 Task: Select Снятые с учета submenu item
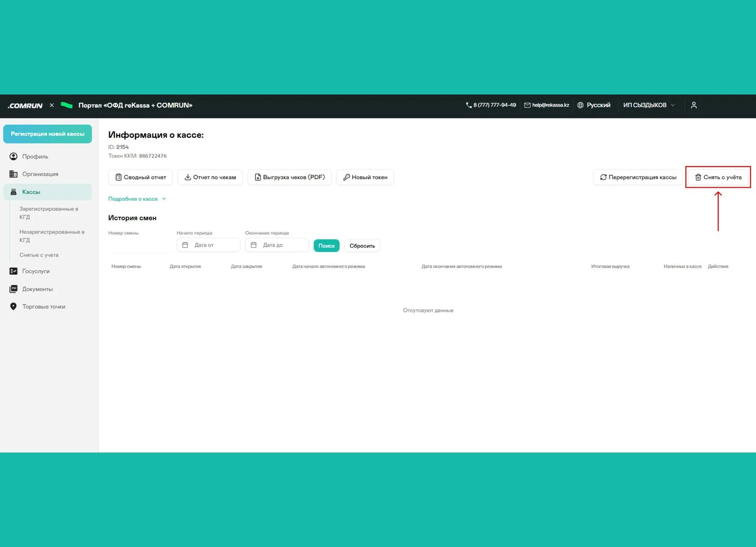point(39,255)
